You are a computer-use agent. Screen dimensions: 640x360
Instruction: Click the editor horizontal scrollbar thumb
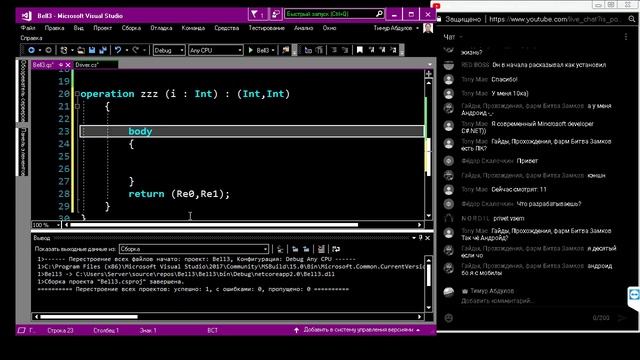click(x=214, y=225)
